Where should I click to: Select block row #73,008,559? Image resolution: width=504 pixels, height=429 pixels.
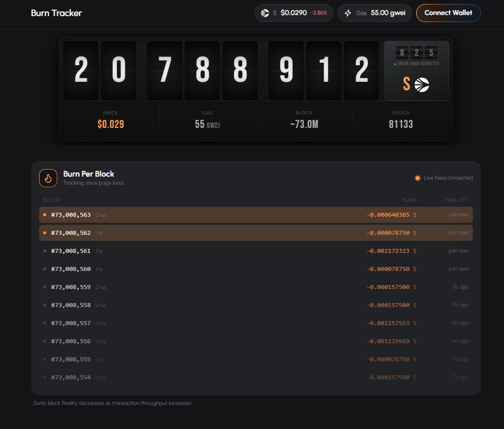click(256, 287)
